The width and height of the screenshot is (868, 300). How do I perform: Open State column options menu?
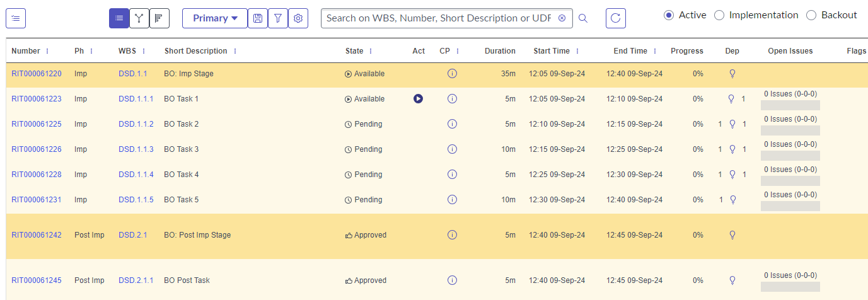point(371,51)
